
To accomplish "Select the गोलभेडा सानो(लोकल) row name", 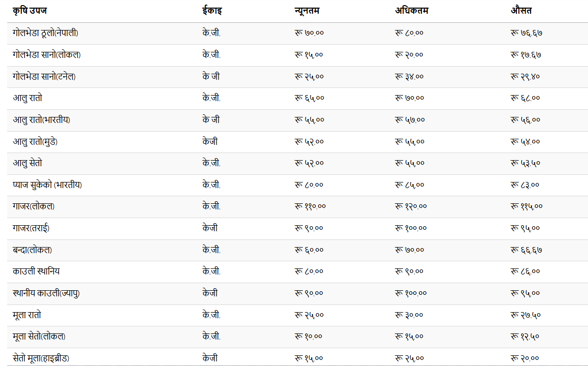I will (x=46, y=55).
